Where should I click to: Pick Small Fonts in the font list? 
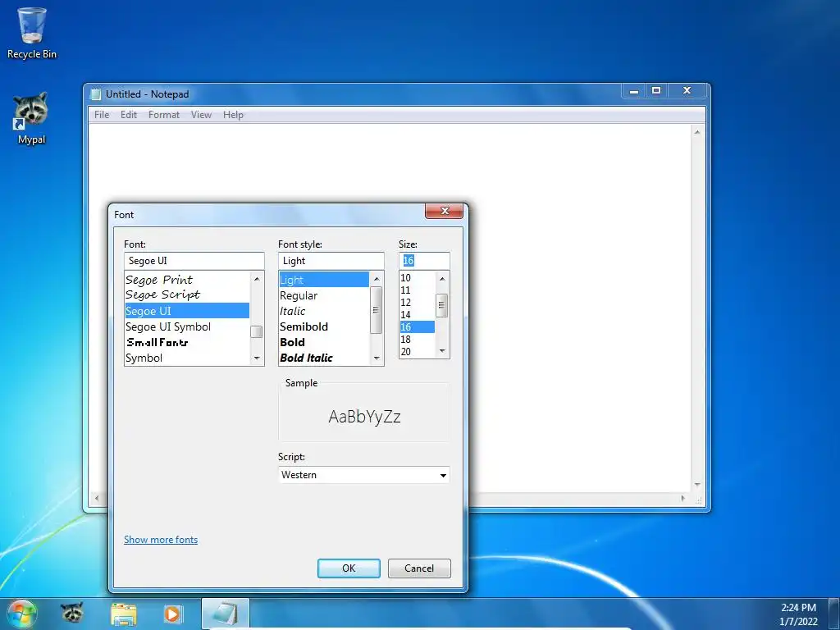(187, 342)
